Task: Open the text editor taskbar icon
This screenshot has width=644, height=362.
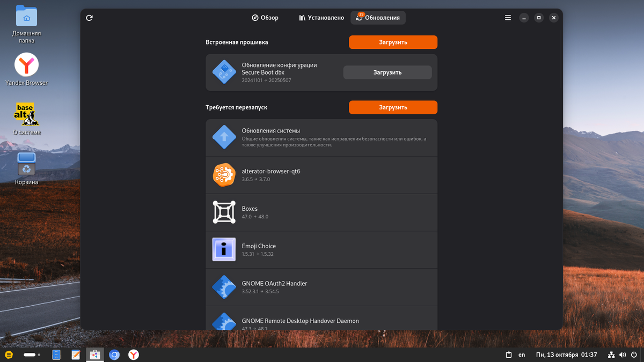Action: click(x=75, y=355)
